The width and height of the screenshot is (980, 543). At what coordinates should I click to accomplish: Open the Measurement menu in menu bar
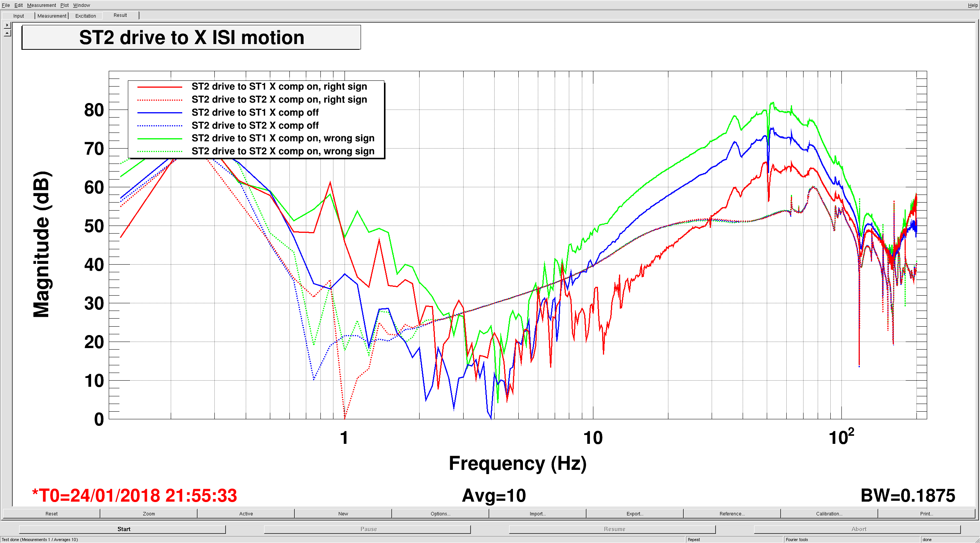pyautogui.click(x=41, y=5)
